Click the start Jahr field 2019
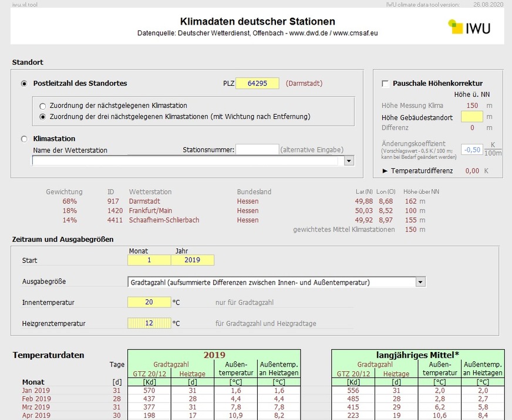Screen dimensions: 512x420 point(192,260)
